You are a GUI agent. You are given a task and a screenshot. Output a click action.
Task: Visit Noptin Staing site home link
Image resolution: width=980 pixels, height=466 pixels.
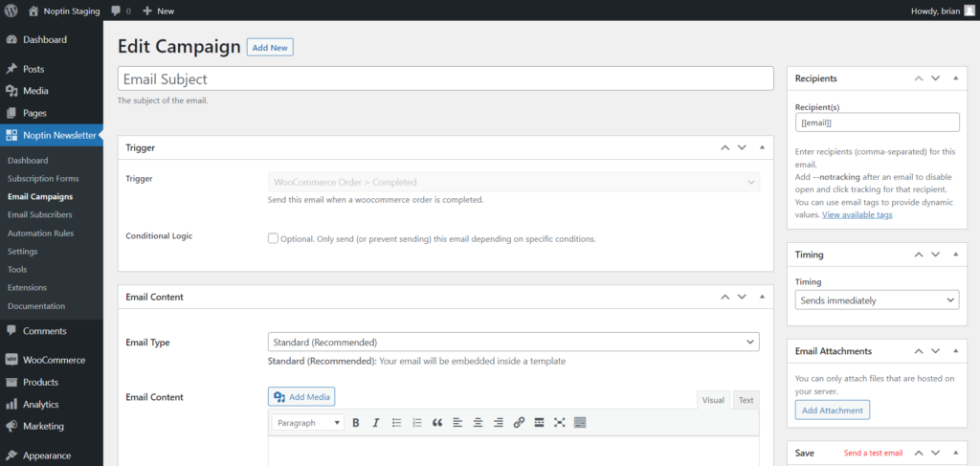coord(64,11)
